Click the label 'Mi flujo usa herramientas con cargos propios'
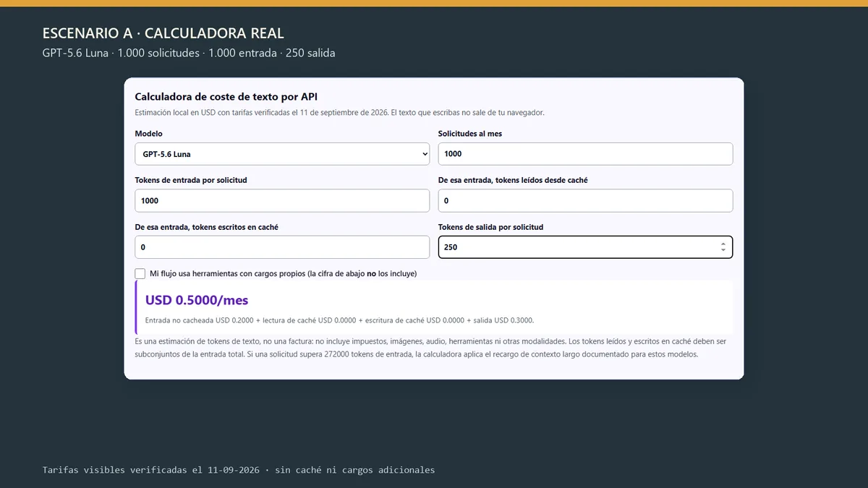This screenshot has width=868, height=488. pyautogui.click(x=283, y=274)
